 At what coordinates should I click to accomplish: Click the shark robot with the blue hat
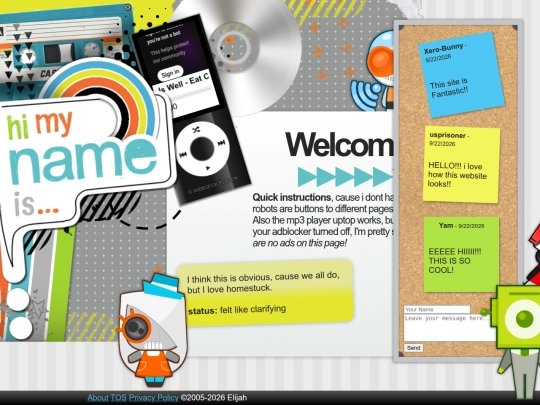153,330
